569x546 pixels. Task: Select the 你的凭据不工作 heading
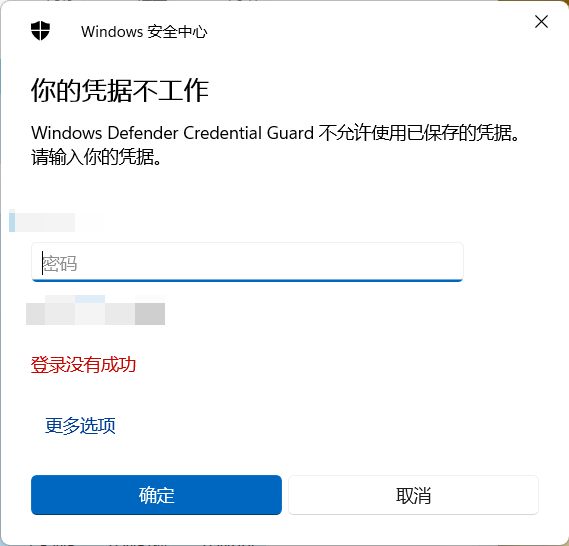120,90
